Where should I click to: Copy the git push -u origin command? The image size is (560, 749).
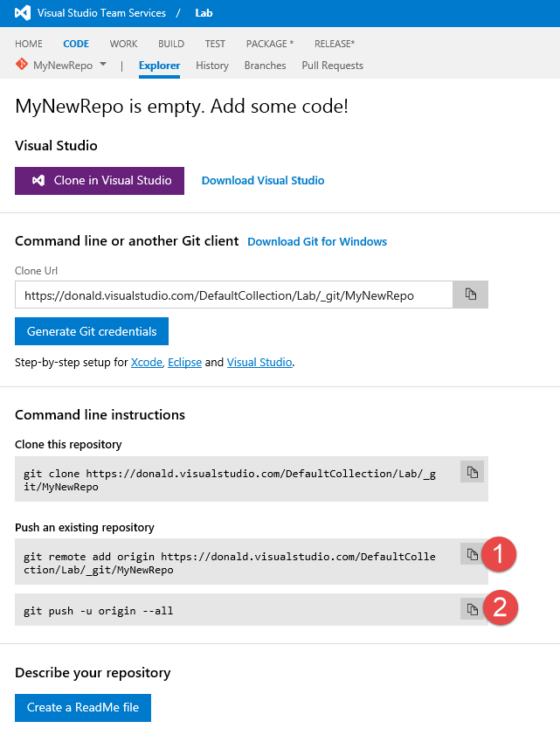coord(472,609)
